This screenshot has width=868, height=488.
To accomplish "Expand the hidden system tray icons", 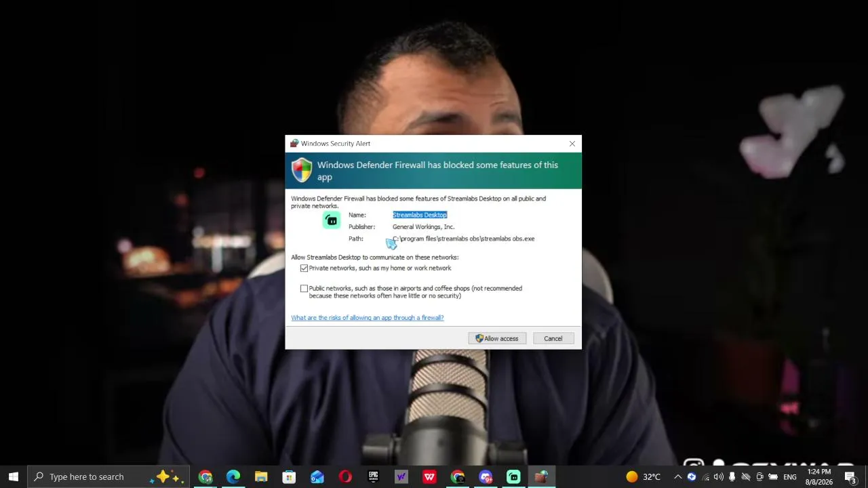I will [677, 477].
